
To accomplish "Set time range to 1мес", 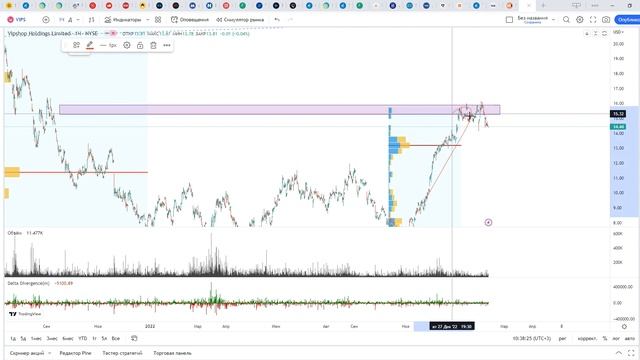I will (x=36, y=338).
